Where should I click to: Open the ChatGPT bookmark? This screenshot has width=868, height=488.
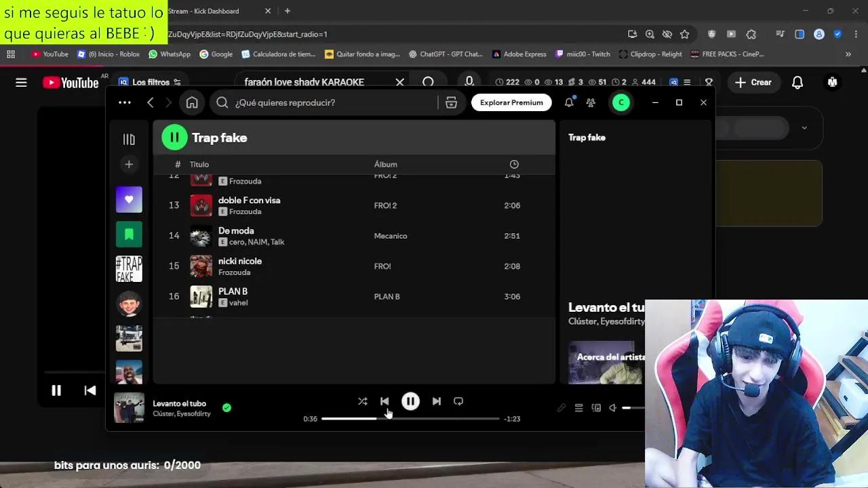pyautogui.click(x=444, y=54)
